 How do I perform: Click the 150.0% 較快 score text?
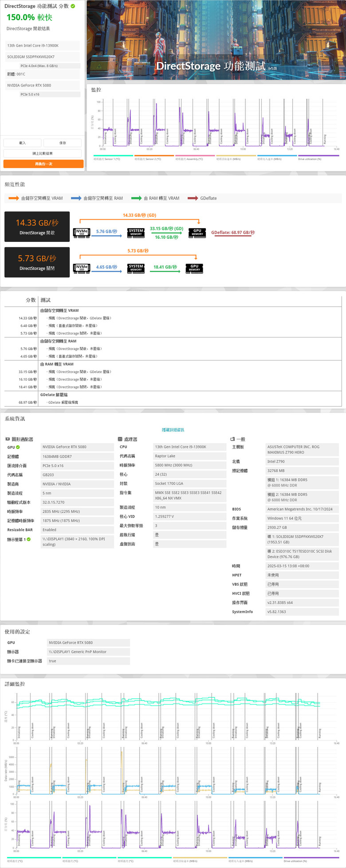[29, 17]
